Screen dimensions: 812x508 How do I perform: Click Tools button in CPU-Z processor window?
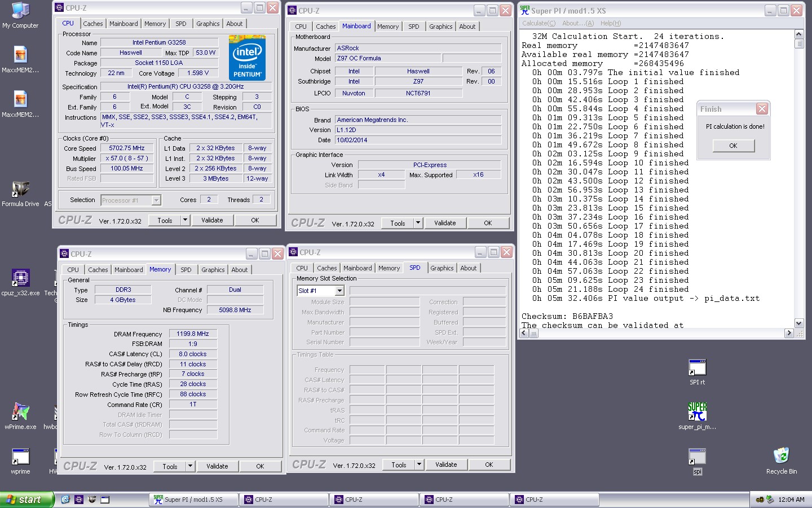165,220
